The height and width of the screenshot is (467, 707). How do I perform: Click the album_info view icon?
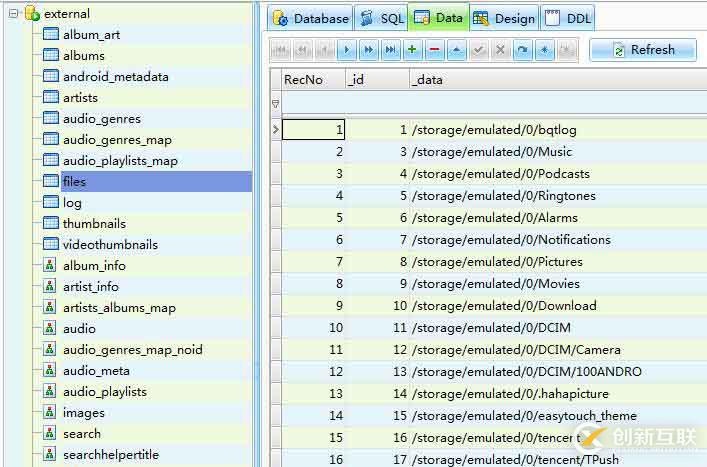click(x=50, y=265)
